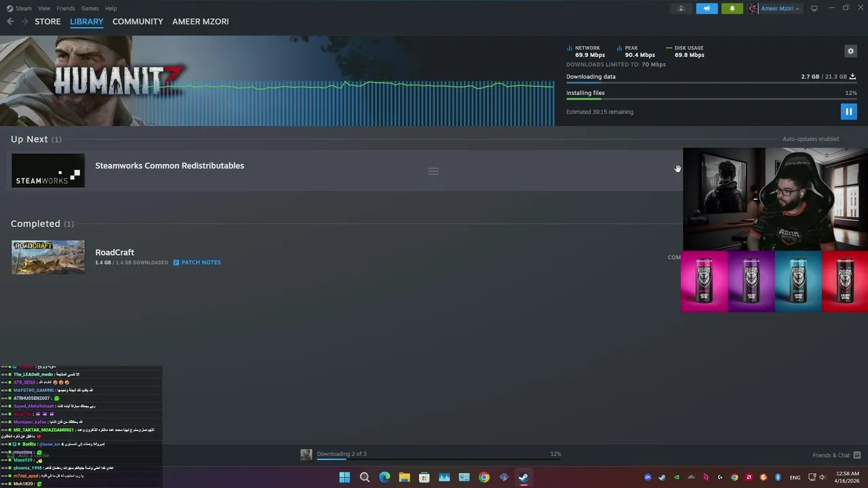This screenshot has height=488, width=868.
Task: Click the ENG language indicator
Action: [795, 477]
